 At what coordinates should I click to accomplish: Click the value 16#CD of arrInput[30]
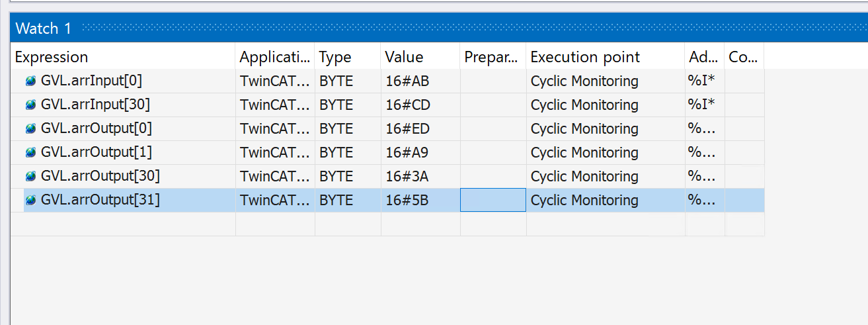click(x=407, y=105)
